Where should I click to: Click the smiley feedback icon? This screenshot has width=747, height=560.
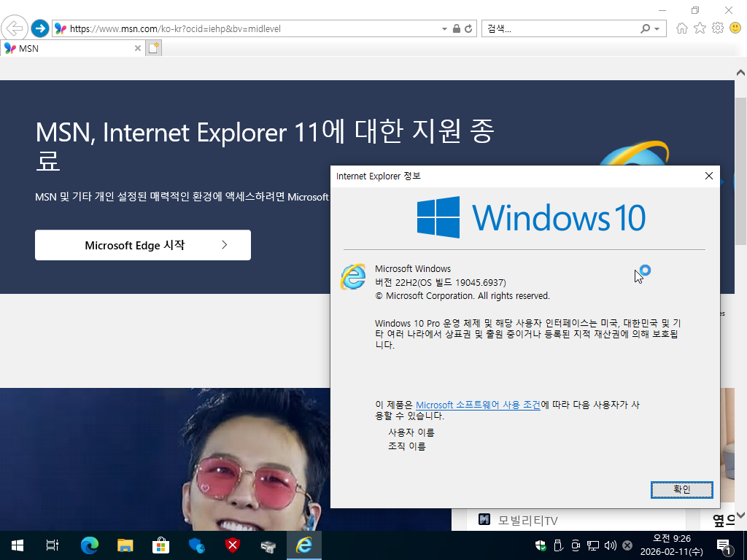pos(735,28)
